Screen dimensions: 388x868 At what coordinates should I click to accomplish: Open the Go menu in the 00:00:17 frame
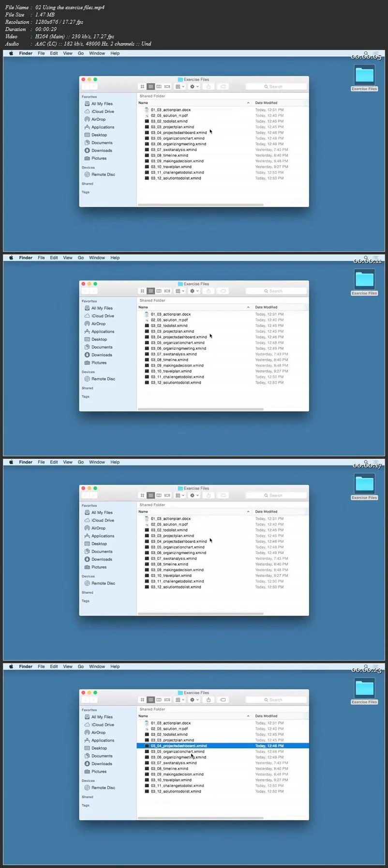pyautogui.click(x=81, y=462)
